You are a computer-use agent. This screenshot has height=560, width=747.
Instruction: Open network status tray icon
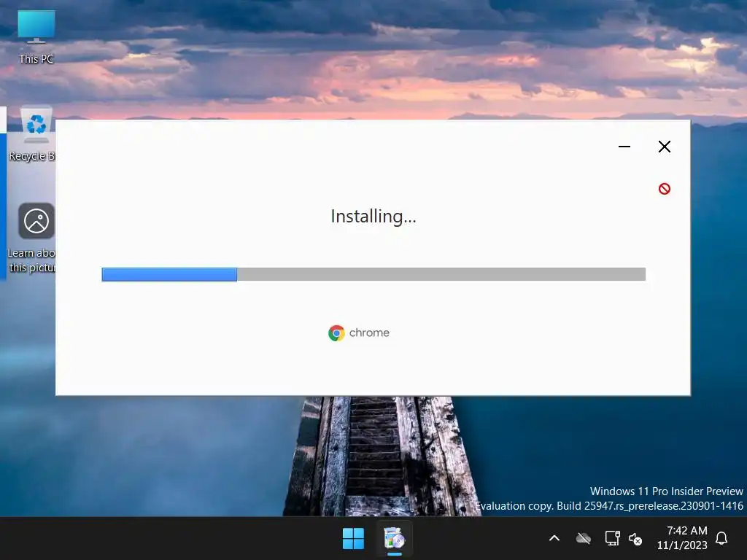click(612, 538)
